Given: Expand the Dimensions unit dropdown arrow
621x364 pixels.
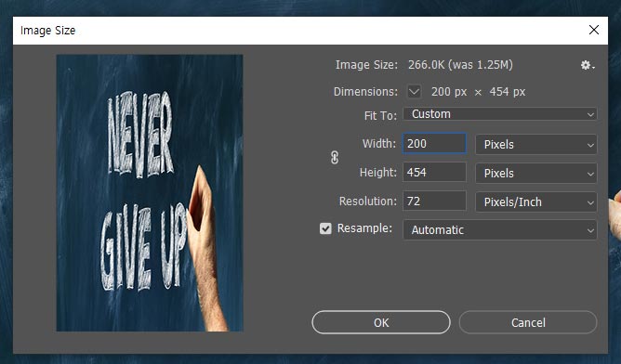Looking at the screenshot, I should [x=414, y=92].
